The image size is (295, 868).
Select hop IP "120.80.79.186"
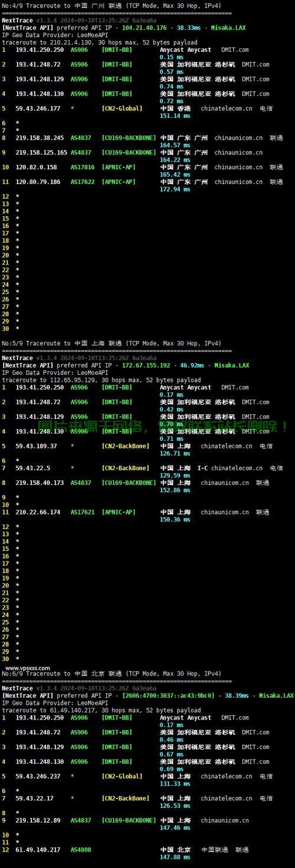click(38, 182)
